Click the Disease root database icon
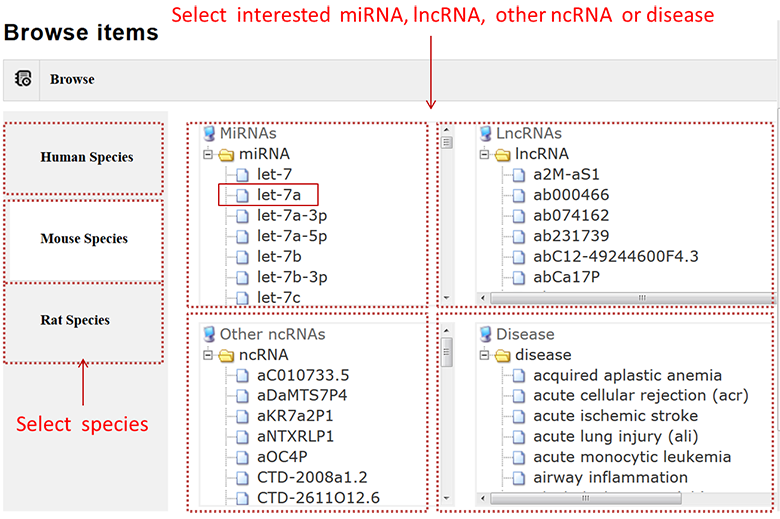Image resolution: width=780 pixels, height=519 pixels. pos(485,334)
